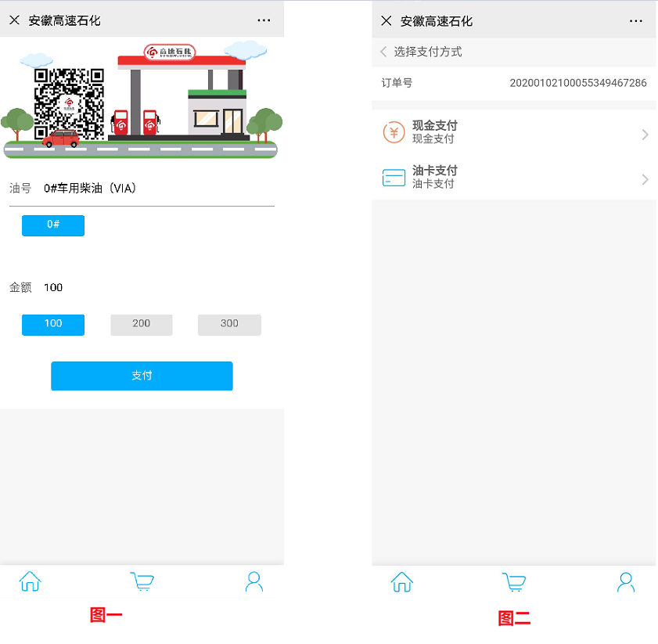The image size is (658, 644).
Task: Tap the QR code on the station banner
Action: 69,104
